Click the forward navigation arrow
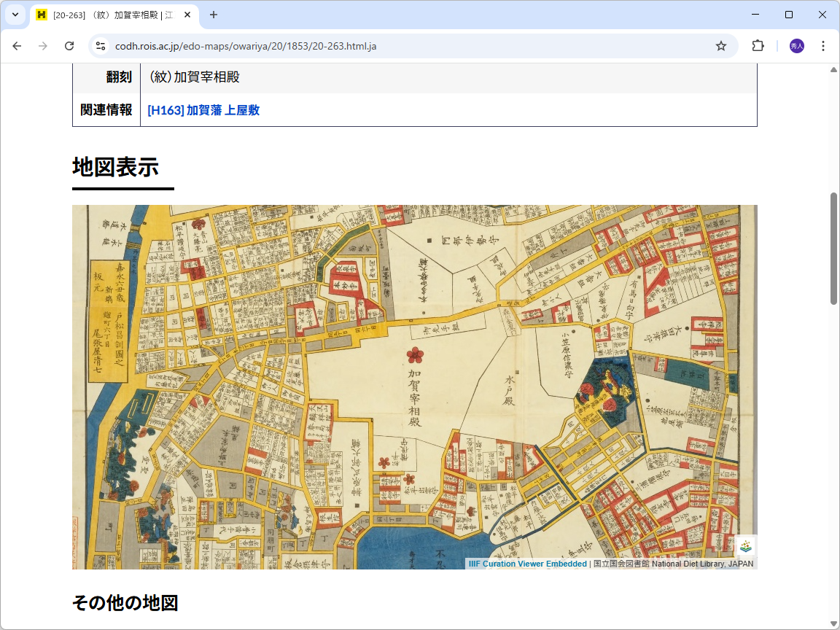This screenshot has height=630, width=840. pos(43,45)
